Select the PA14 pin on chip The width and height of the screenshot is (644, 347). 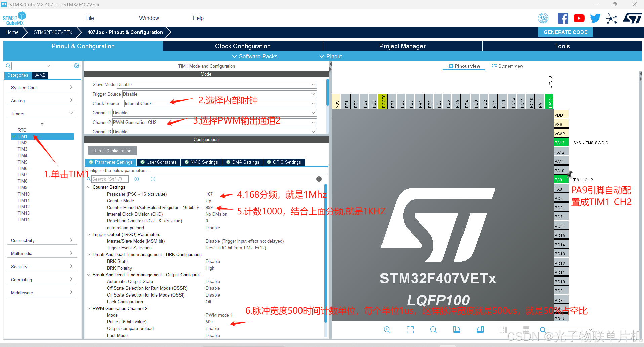coord(550,101)
